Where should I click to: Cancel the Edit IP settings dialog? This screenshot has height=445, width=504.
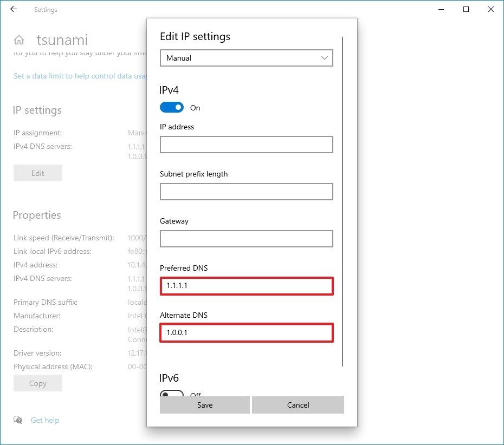tap(298, 404)
